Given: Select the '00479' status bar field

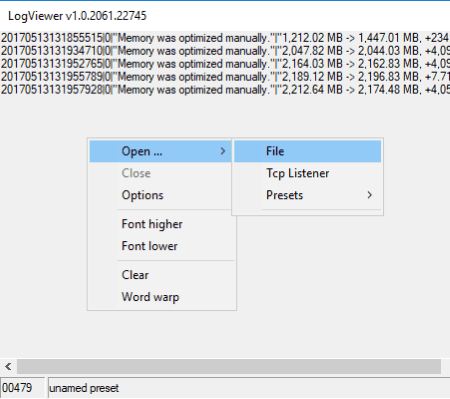Looking at the screenshot, I should [22, 388].
